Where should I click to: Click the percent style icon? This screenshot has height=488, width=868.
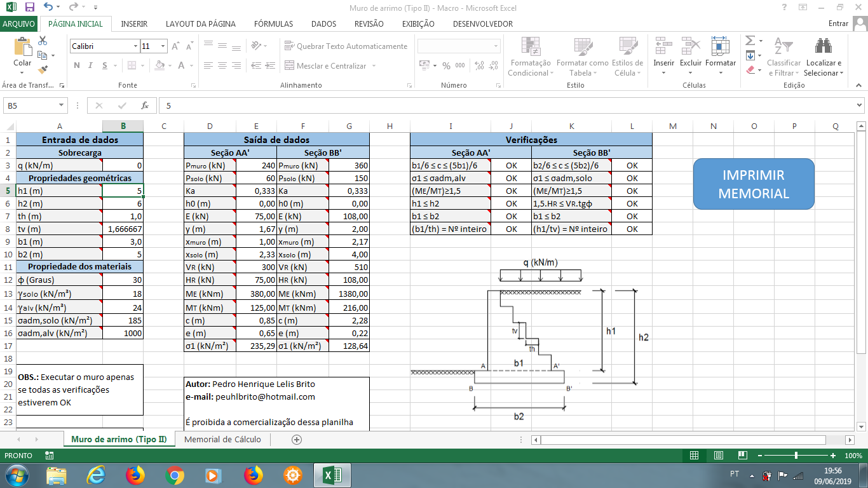(x=446, y=65)
